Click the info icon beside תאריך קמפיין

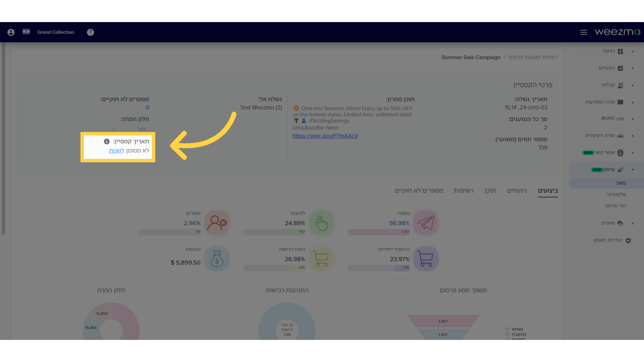(x=107, y=141)
